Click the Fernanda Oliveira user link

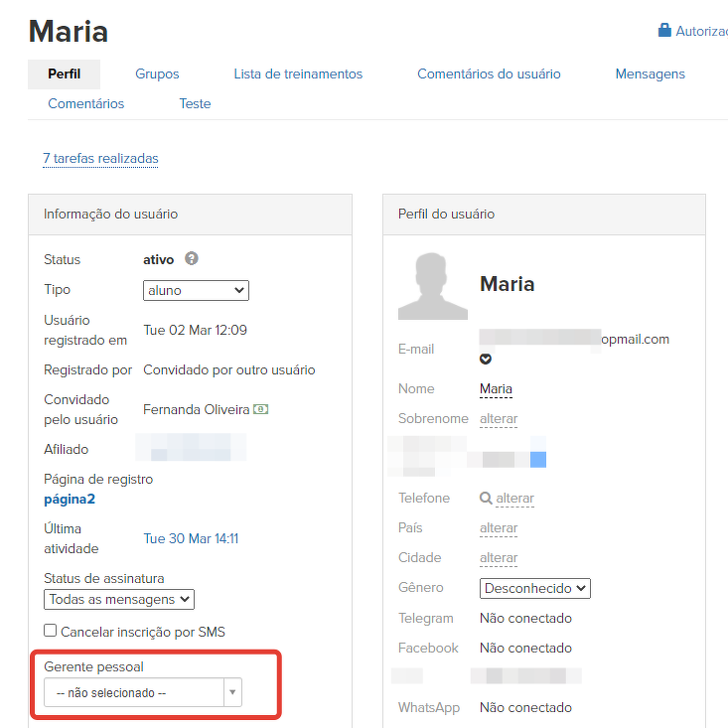[x=196, y=409]
